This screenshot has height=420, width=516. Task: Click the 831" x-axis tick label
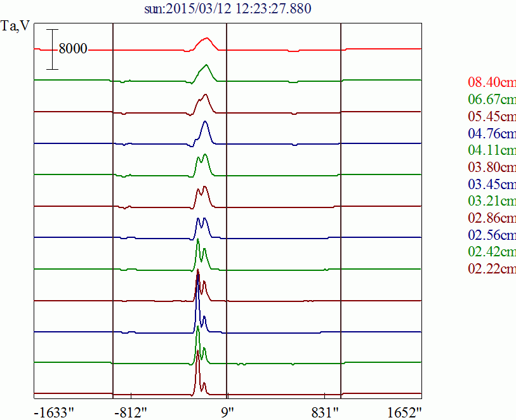tap(325, 413)
